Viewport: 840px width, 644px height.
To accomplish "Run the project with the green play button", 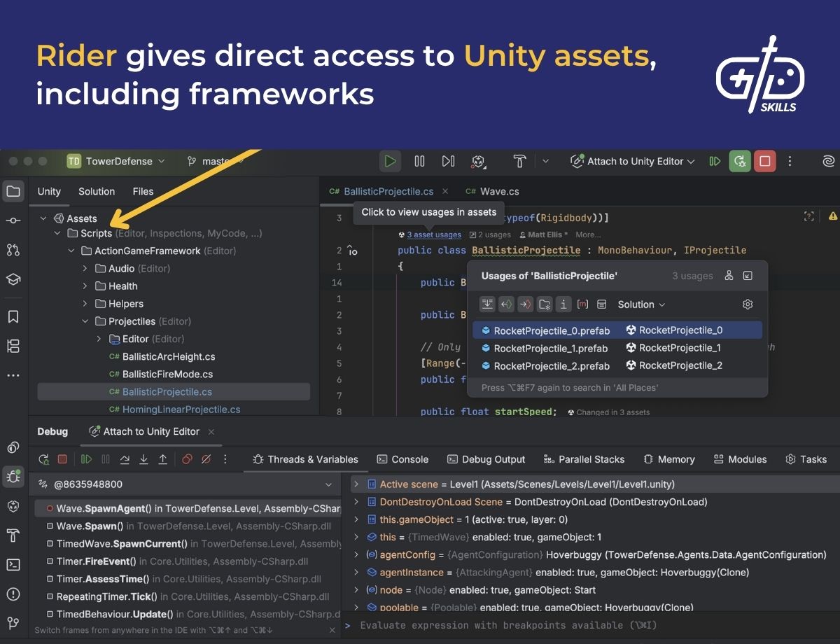I will pos(390,161).
